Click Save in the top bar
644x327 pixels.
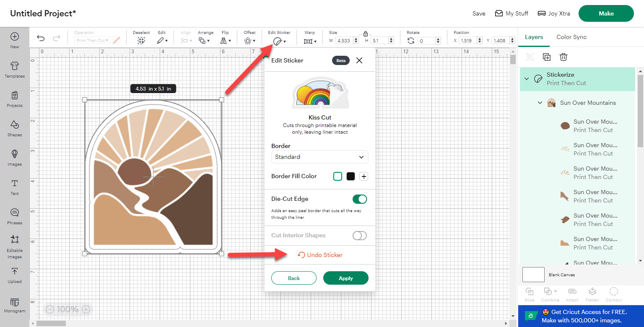479,13
